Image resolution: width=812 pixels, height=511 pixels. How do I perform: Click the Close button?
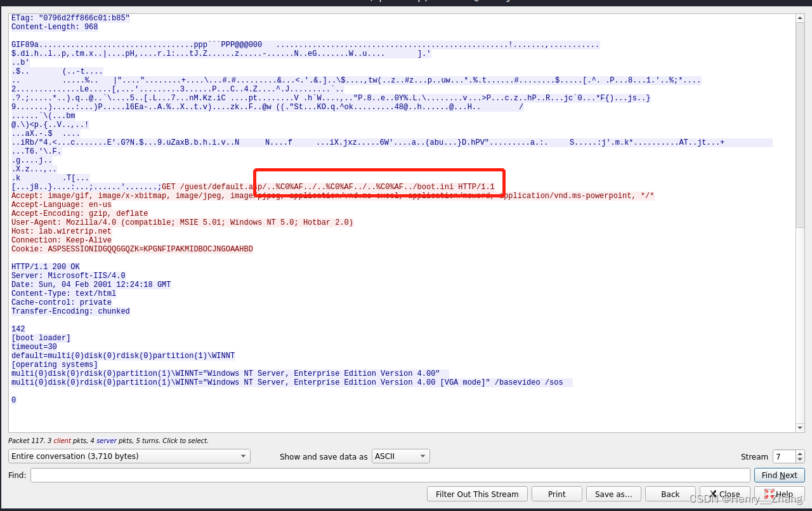pyautogui.click(x=724, y=494)
